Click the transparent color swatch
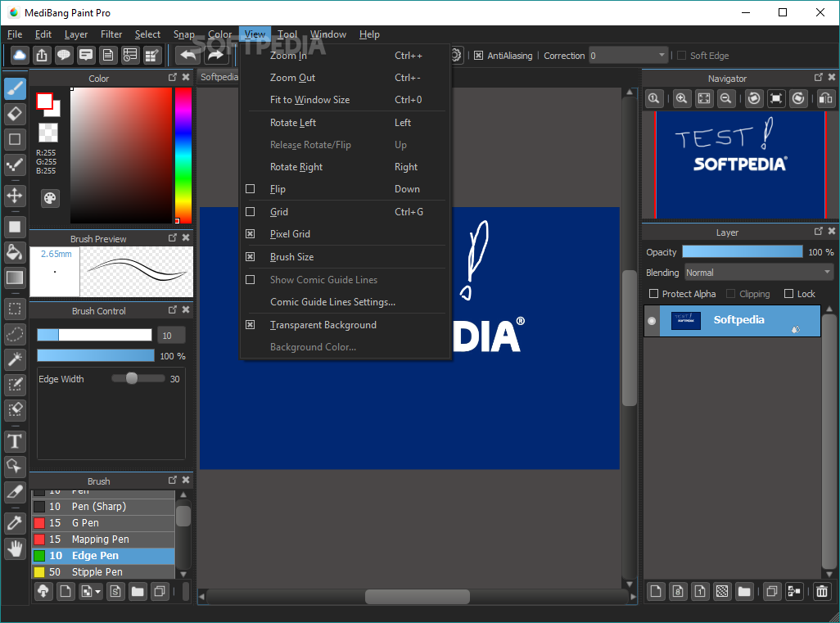The height and width of the screenshot is (623, 840). point(48,133)
